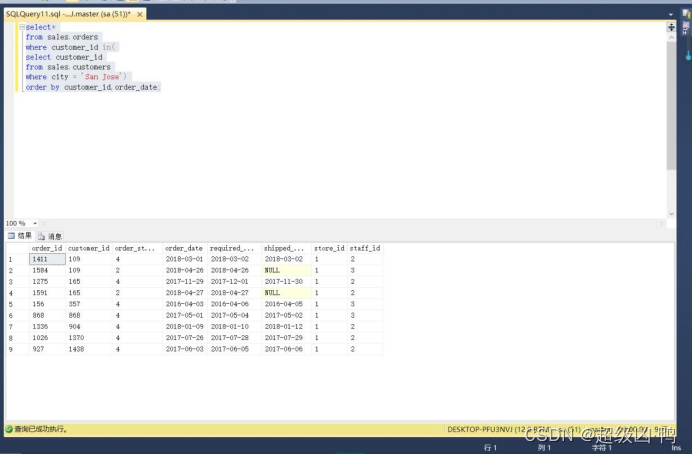692x454 pixels.
Task: Select shipped date cell 2017-05-02
Action: [286, 315]
